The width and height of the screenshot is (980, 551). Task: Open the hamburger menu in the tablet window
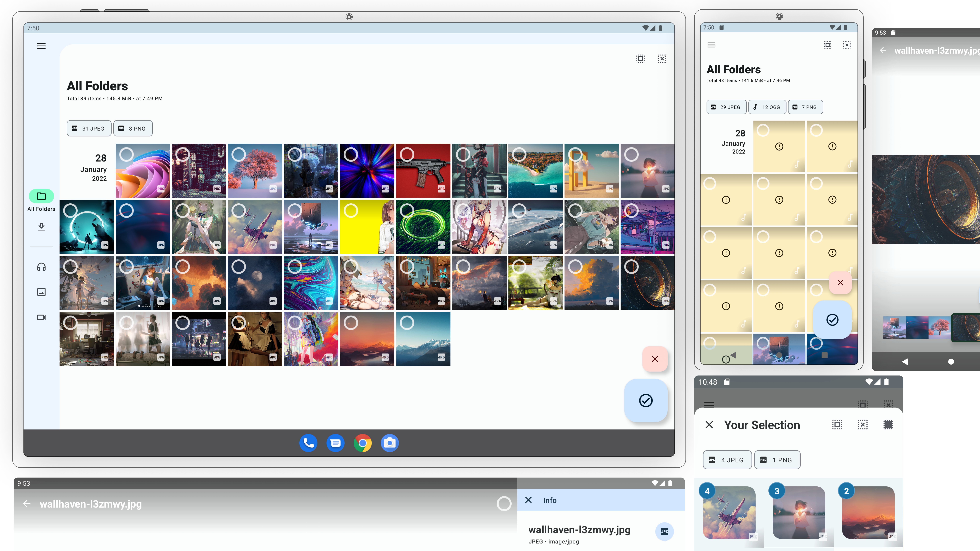[41, 46]
